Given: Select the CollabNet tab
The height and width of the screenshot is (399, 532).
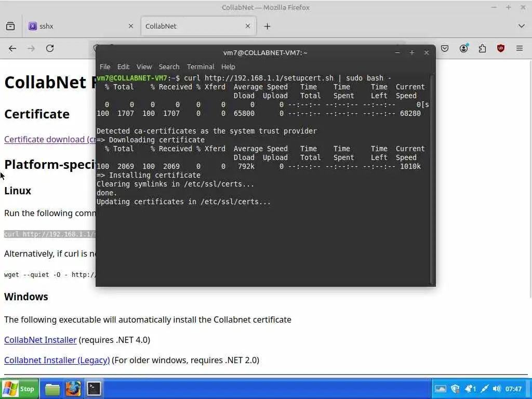Looking at the screenshot, I should tap(198, 26).
